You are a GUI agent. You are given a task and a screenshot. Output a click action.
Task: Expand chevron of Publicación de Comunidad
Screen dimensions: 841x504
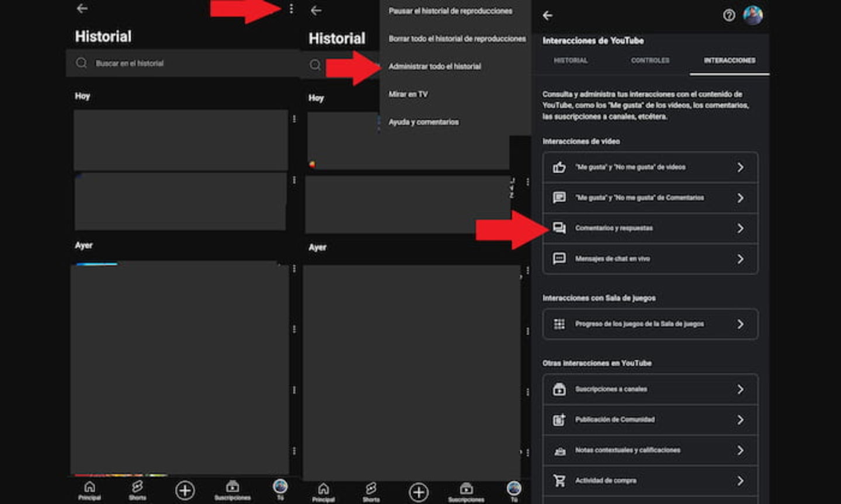point(740,420)
